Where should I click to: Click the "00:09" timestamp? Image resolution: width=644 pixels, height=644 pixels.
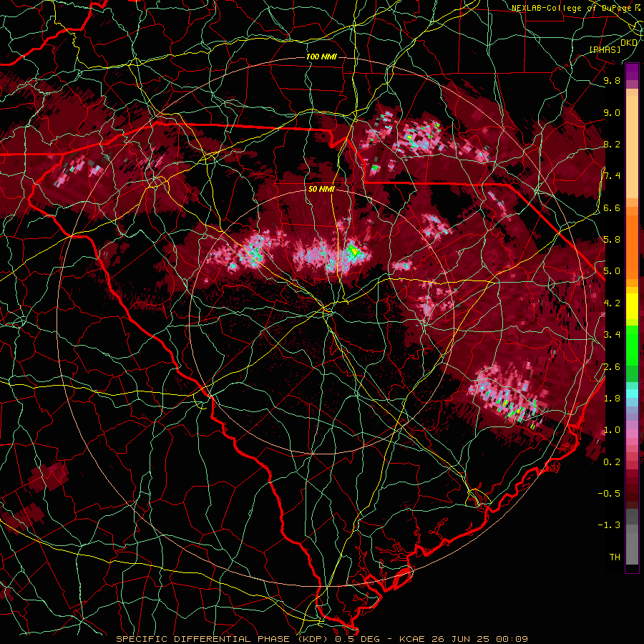(x=512, y=639)
